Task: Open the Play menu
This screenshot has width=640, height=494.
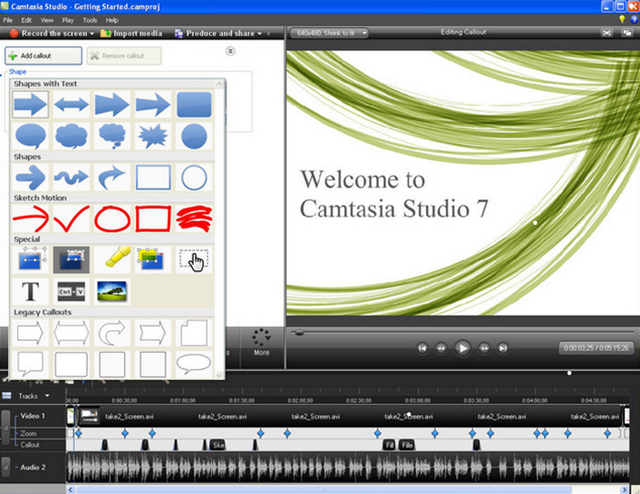Action: (x=68, y=20)
